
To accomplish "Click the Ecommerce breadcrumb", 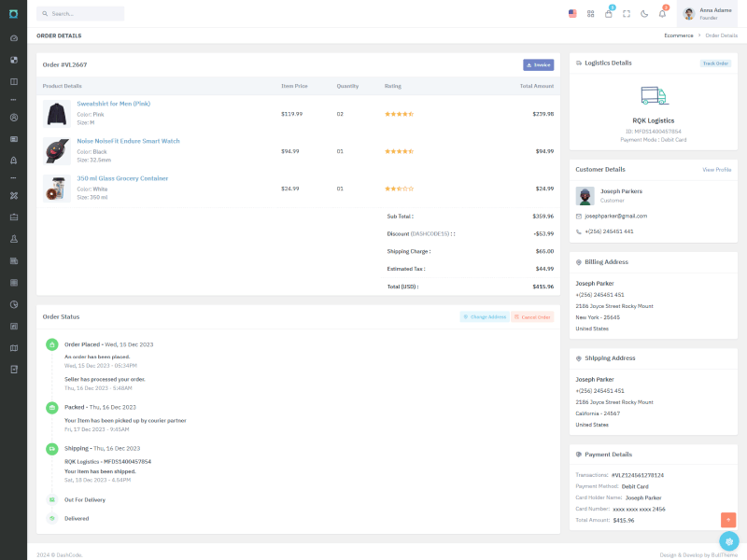I will (679, 35).
